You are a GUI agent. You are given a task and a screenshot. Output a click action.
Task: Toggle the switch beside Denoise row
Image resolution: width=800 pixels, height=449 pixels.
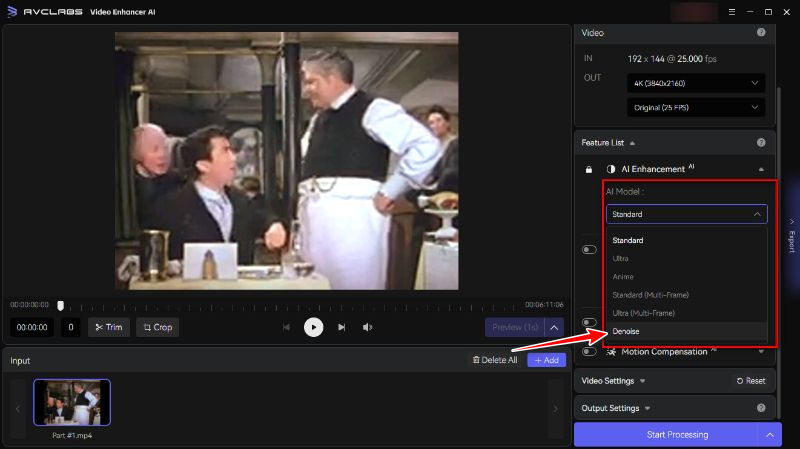tap(589, 322)
